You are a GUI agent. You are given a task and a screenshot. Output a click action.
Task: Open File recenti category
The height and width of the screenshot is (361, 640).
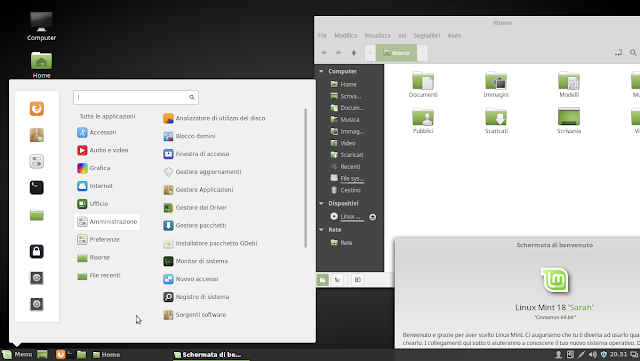click(99, 275)
